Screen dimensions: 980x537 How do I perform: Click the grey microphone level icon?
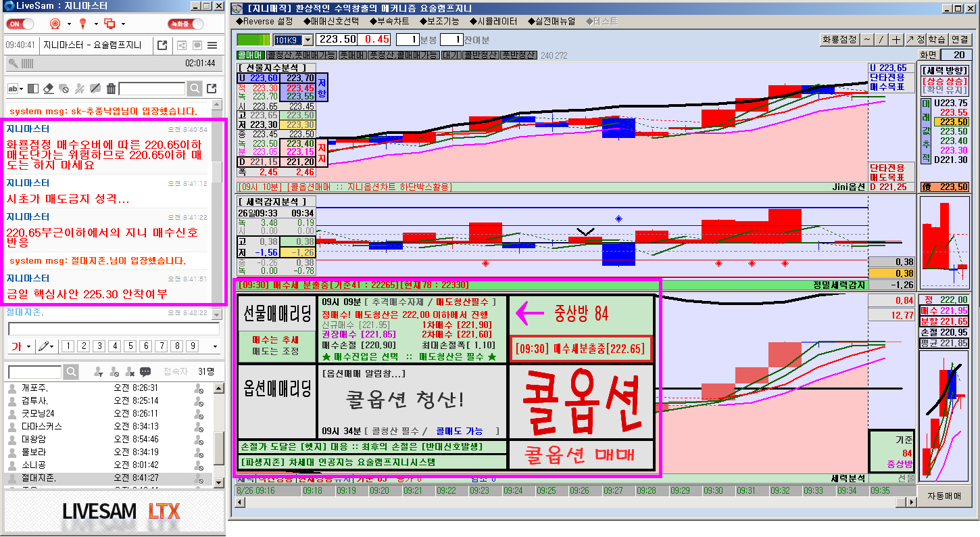12,64
